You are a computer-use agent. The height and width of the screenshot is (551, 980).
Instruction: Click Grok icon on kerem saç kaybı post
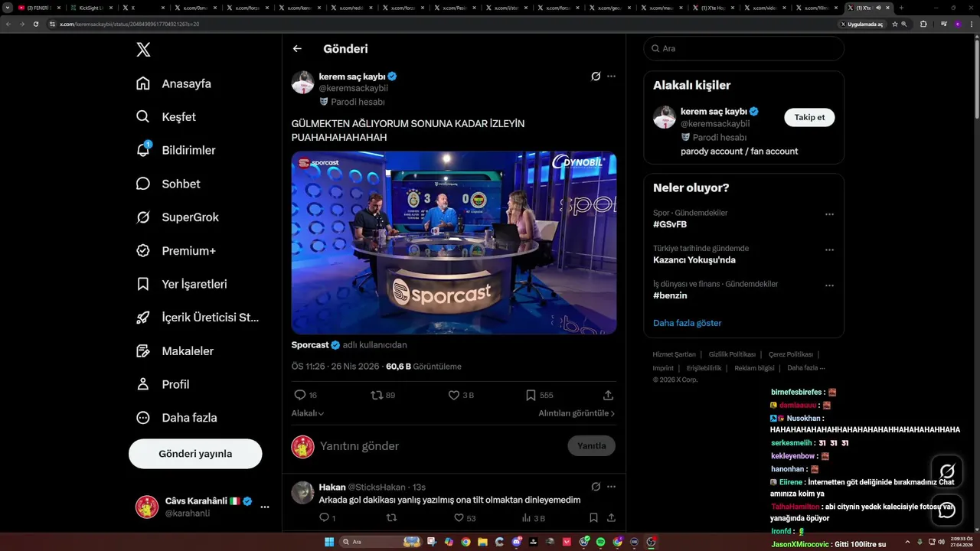coord(596,77)
